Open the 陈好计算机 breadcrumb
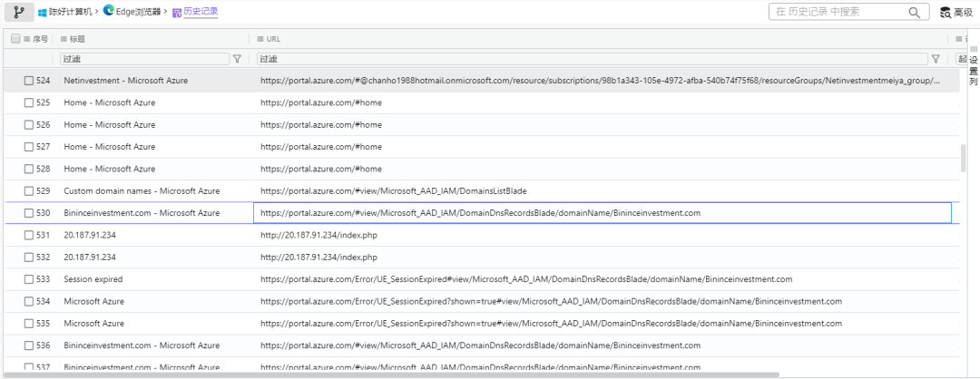The height and width of the screenshot is (379, 980). pyautogui.click(x=70, y=12)
